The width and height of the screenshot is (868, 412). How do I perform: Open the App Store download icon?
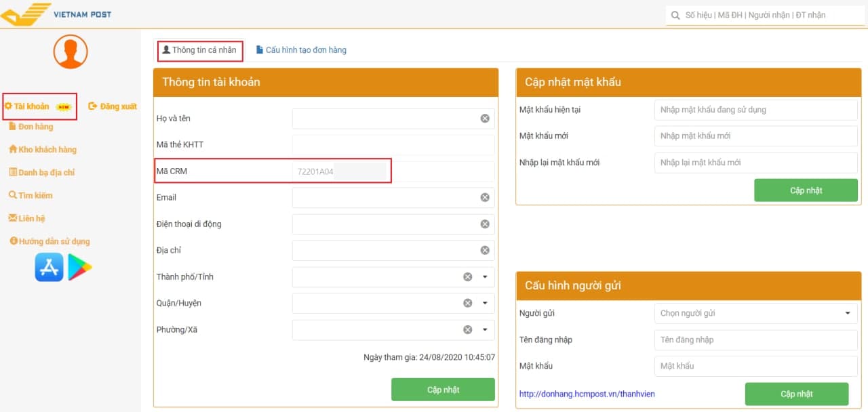[49, 267]
